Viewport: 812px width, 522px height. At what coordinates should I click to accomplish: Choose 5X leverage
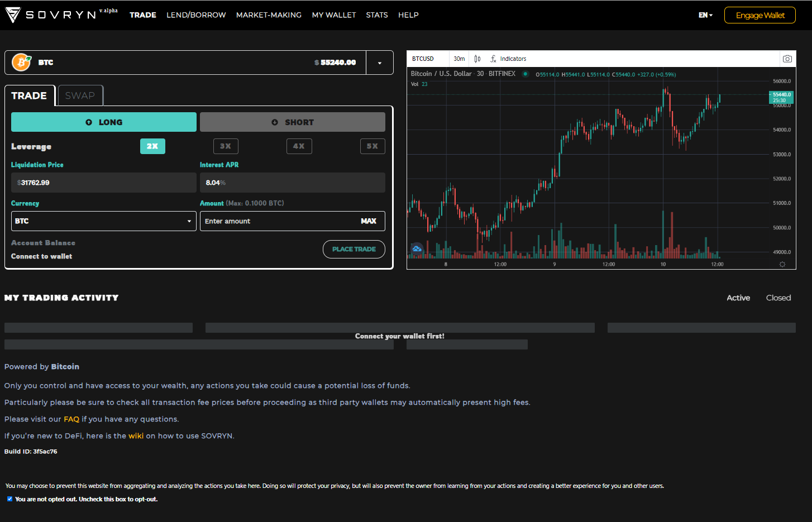(x=372, y=146)
